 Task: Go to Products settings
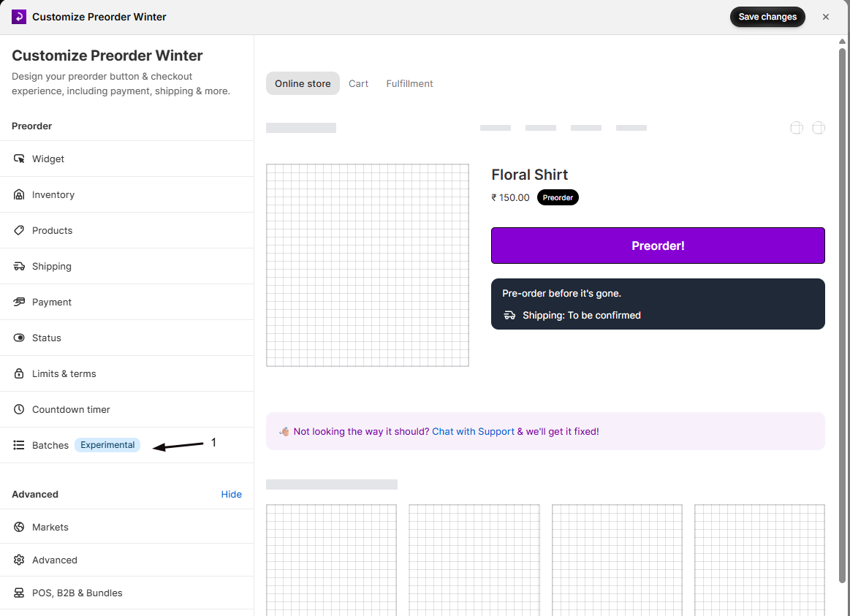tap(127, 230)
